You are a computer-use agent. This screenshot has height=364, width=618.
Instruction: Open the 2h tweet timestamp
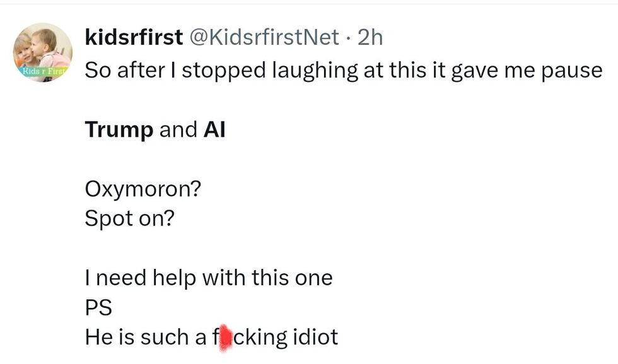[370, 38]
